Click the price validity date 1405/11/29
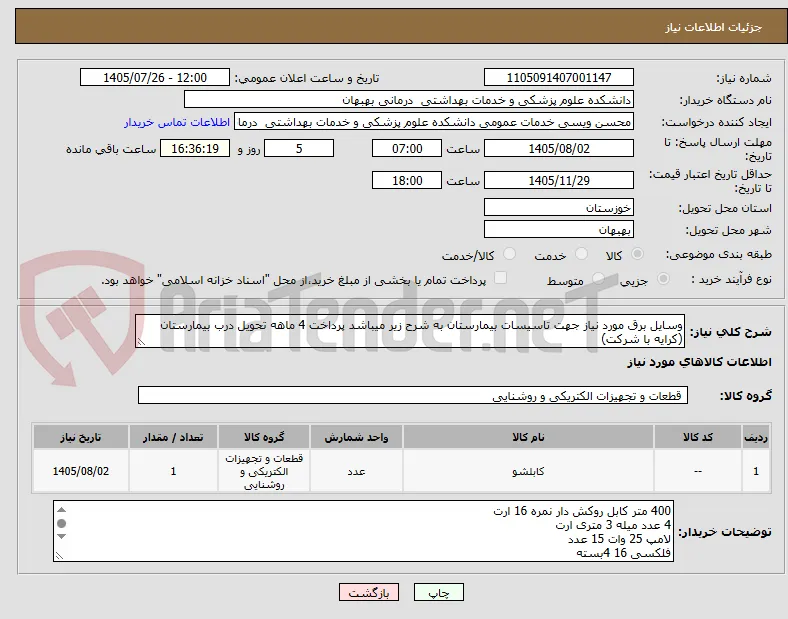Image resolution: width=788 pixels, height=619 pixels. pos(558,180)
